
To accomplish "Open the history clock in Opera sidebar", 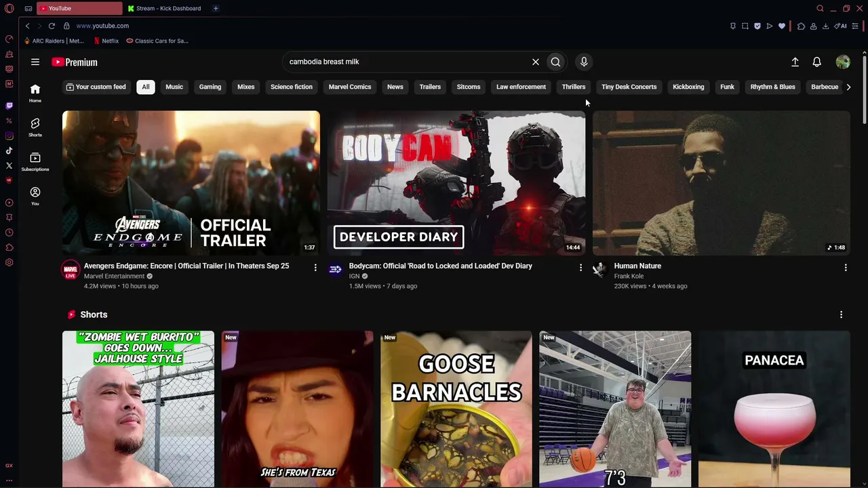I will 9,232.
